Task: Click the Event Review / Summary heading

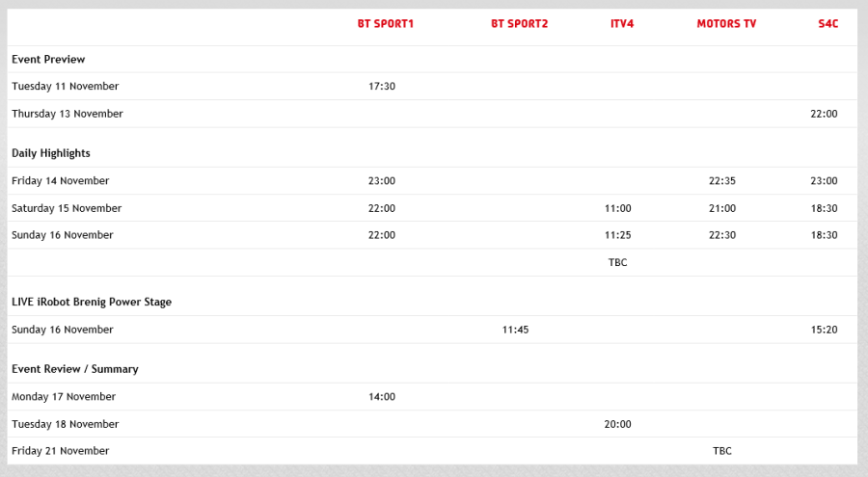Action: pyautogui.click(x=75, y=369)
